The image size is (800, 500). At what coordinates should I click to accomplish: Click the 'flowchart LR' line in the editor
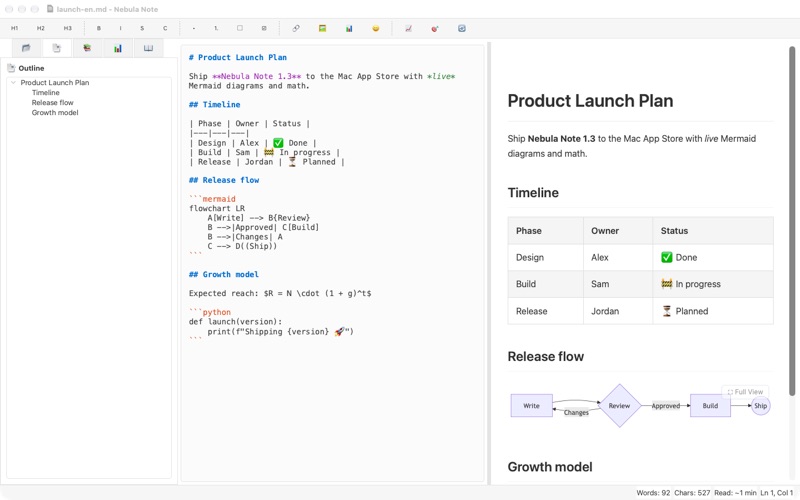[x=217, y=209]
